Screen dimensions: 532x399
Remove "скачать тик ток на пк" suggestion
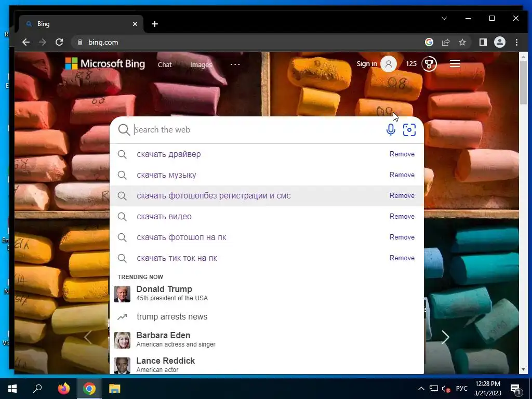[x=402, y=258]
